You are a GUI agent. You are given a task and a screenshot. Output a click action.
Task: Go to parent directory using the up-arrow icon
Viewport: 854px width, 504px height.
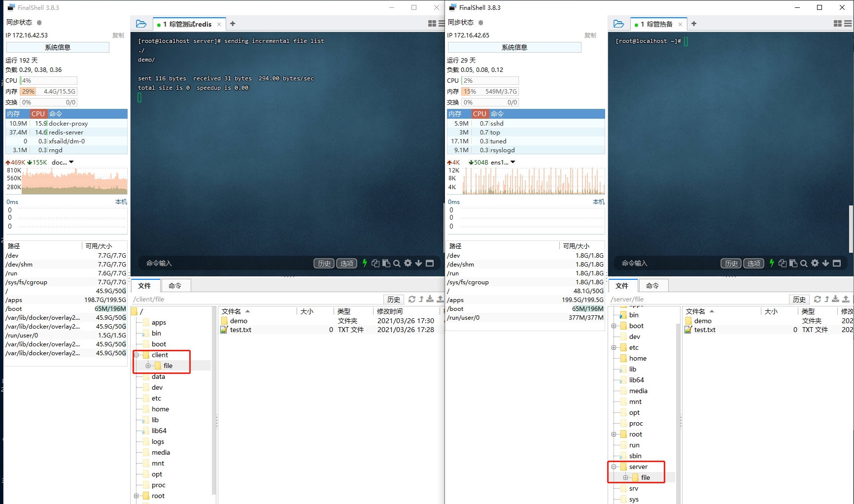point(421,299)
